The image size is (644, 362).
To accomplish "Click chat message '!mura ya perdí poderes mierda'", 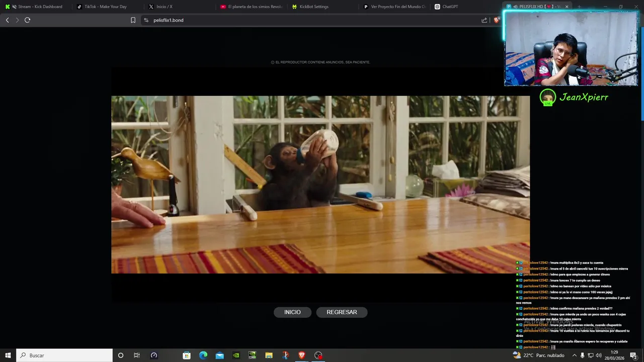I will click(586, 325).
